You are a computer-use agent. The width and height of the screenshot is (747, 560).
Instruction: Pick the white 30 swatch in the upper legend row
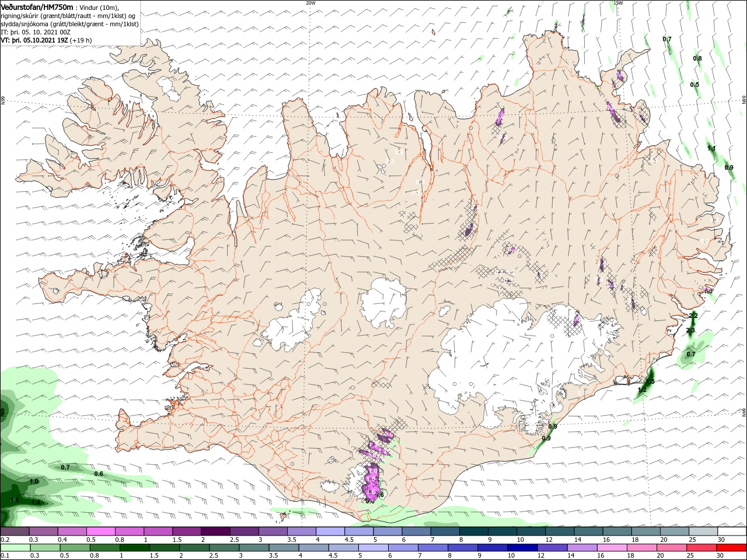coord(732,531)
